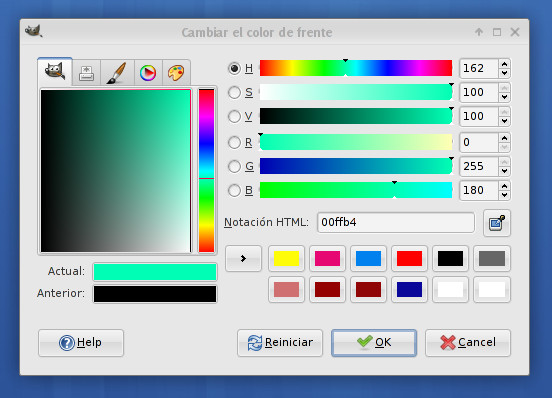This screenshot has width=552, height=398.
Task: Select the H hue radio button
Action: click(x=234, y=68)
